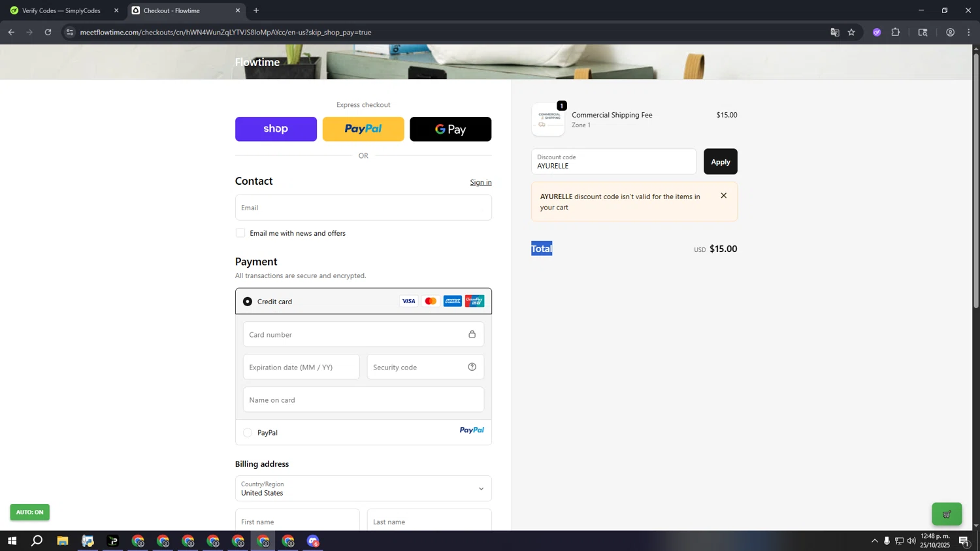Screen dimensions: 980x551
Task: Select the Credit card payment option
Action: tap(248, 302)
